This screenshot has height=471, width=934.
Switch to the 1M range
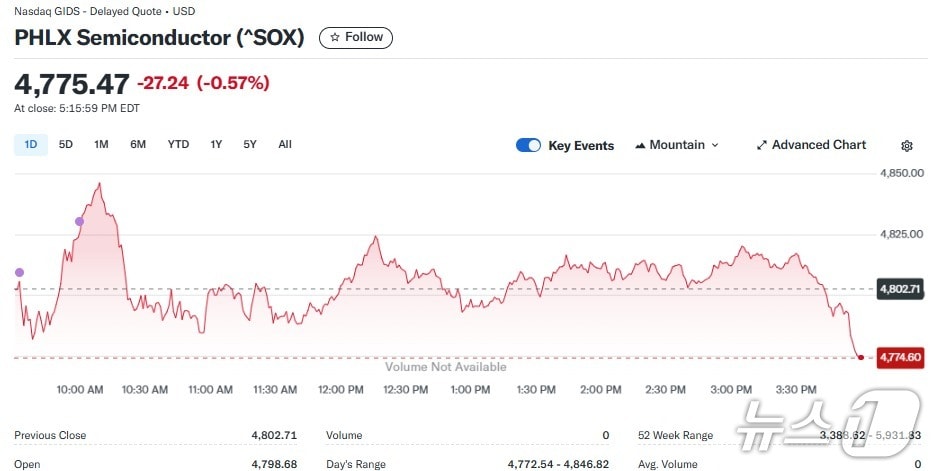[101, 144]
